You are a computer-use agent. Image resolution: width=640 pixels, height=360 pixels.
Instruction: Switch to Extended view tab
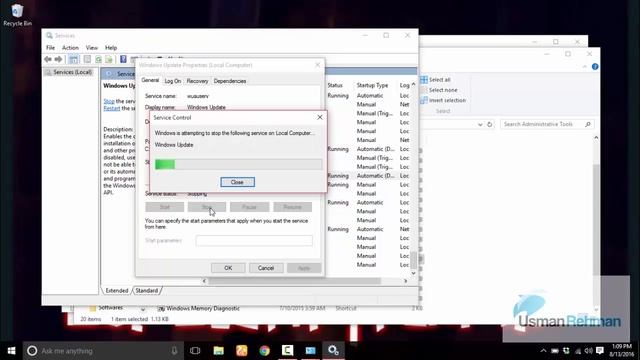click(x=117, y=291)
